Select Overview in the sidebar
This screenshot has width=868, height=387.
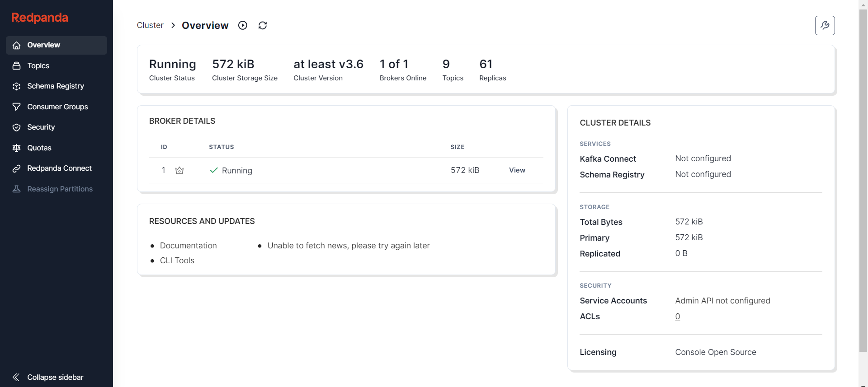click(43, 45)
